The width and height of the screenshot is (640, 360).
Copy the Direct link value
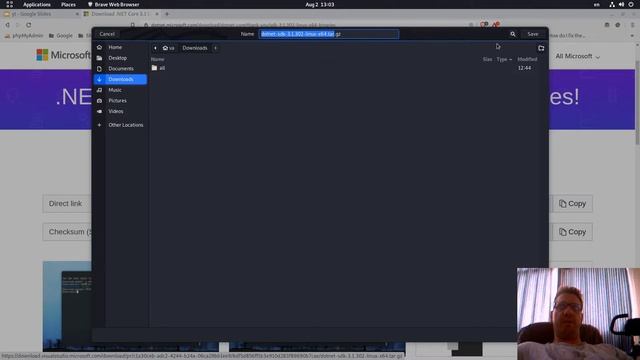572,204
